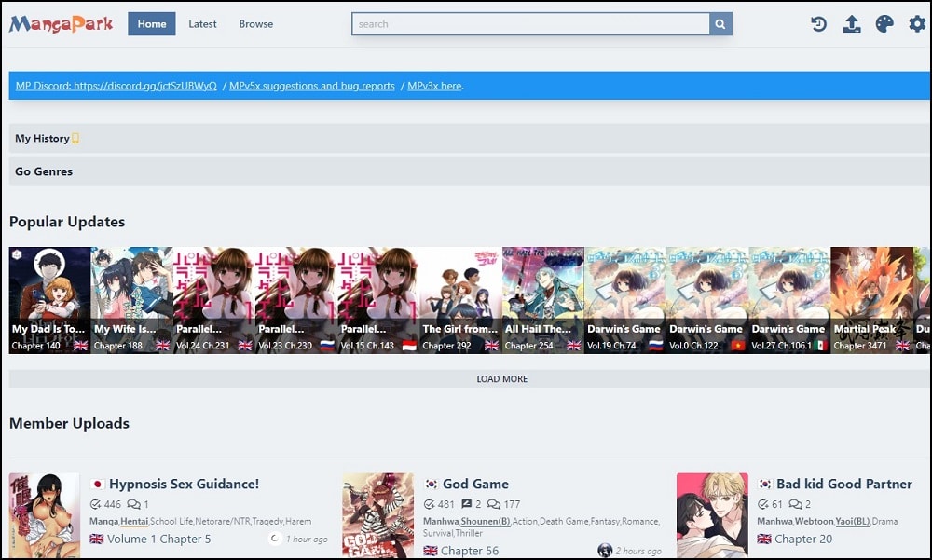Click UK flag on All Hail The... cover
Image resolution: width=932 pixels, height=560 pixels.
point(573,346)
